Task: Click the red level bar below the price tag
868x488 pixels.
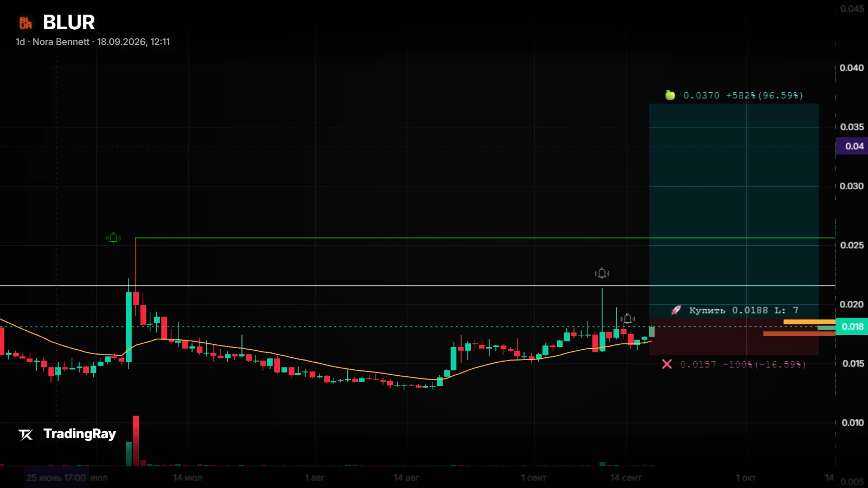Action: (x=799, y=334)
